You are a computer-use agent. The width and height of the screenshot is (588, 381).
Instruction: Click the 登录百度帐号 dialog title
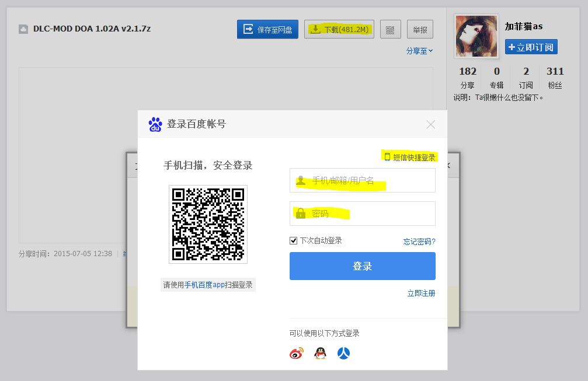click(x=197, y=124)
